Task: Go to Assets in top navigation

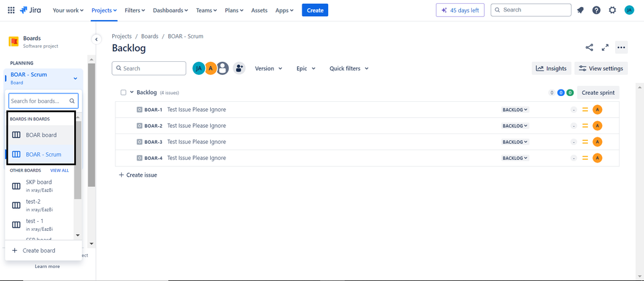Action: tap(259, 10)
